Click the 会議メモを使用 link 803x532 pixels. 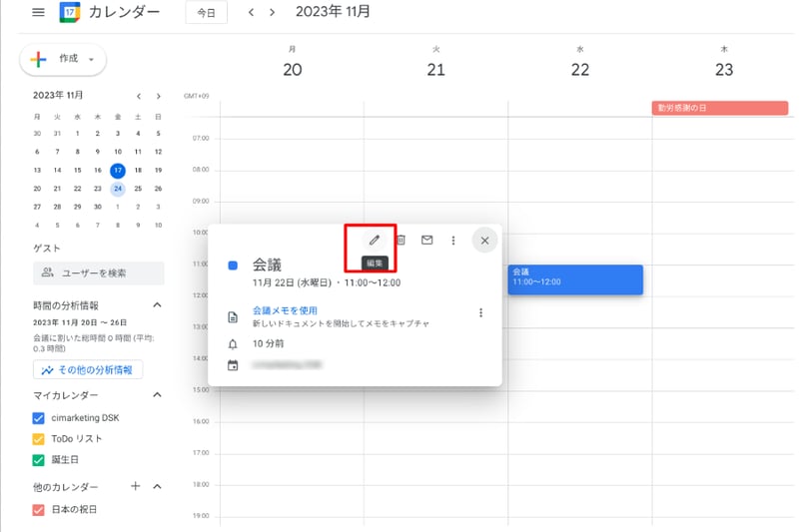(286, 310)
